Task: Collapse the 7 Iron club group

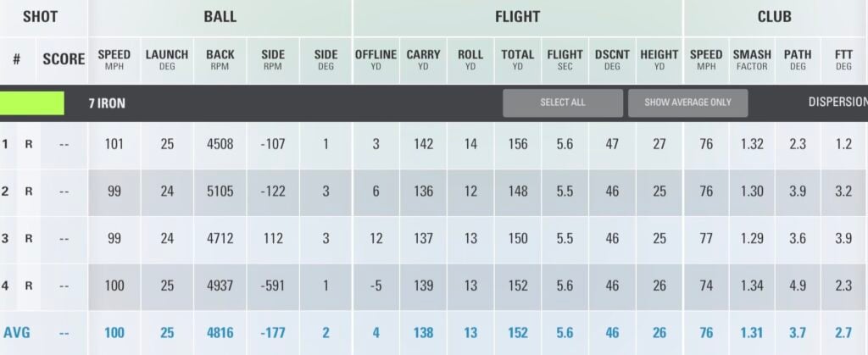Action: pyautogui.click(x=107, y=103)
